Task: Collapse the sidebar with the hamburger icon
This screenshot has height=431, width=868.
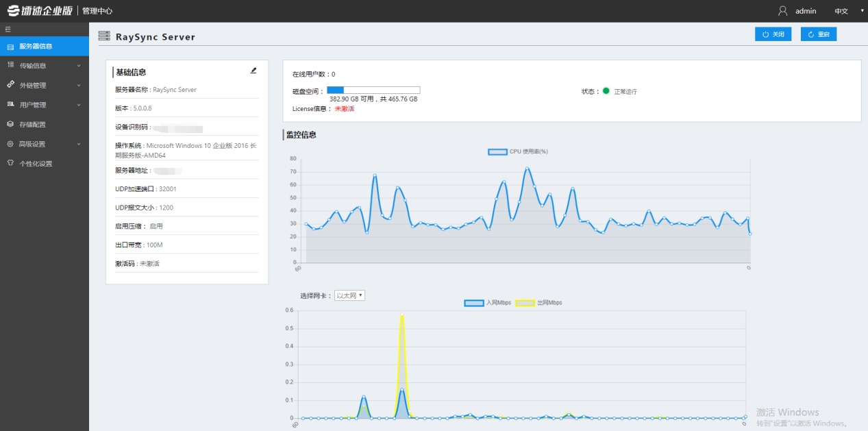Action: pos(8,29)
